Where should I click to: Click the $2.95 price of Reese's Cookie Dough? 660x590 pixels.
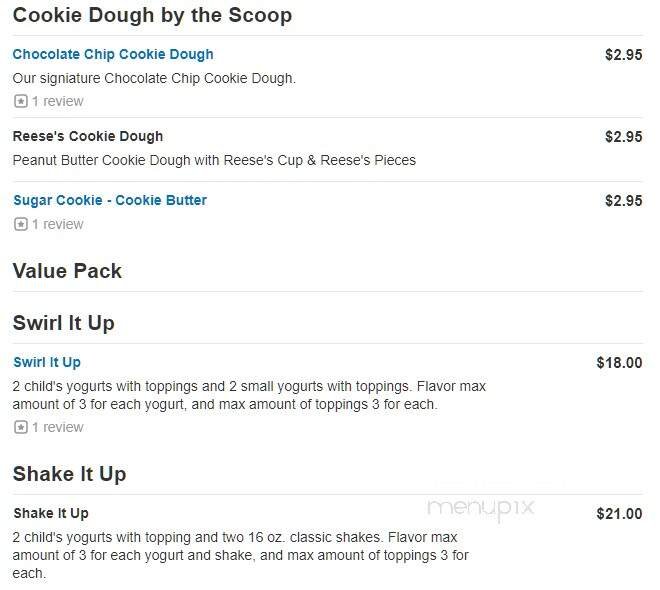[623, 136]
